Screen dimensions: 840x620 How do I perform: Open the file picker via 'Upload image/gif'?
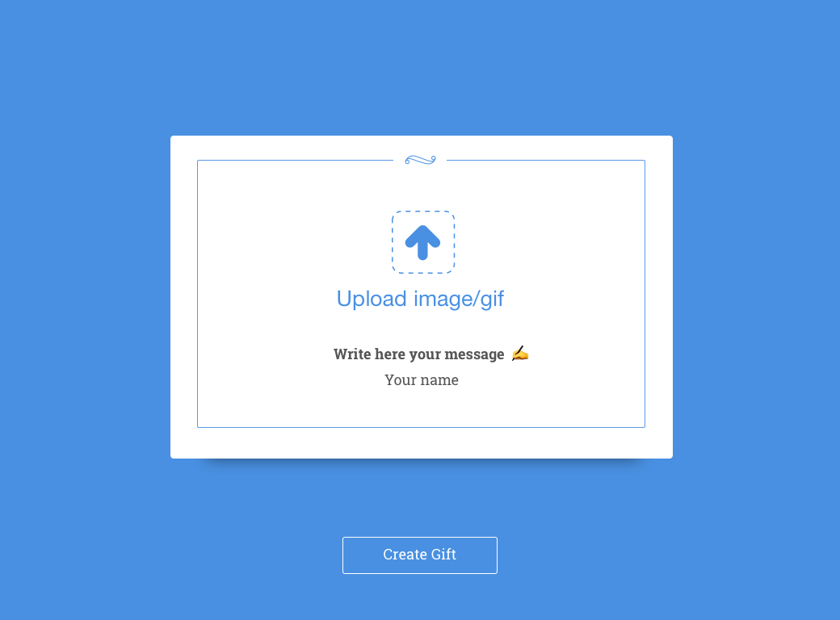point(420,299)
